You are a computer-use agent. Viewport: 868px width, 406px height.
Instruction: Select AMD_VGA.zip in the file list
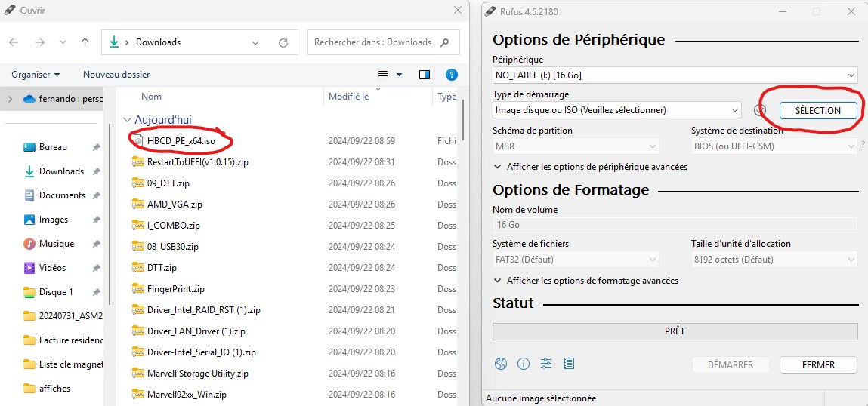(175, 204)
